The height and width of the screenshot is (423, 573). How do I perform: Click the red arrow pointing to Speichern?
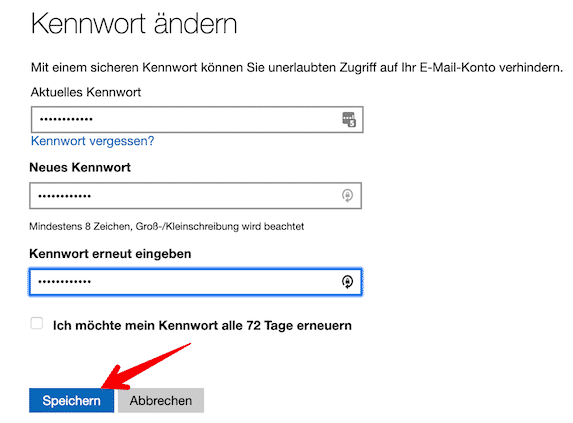[145, 366]
